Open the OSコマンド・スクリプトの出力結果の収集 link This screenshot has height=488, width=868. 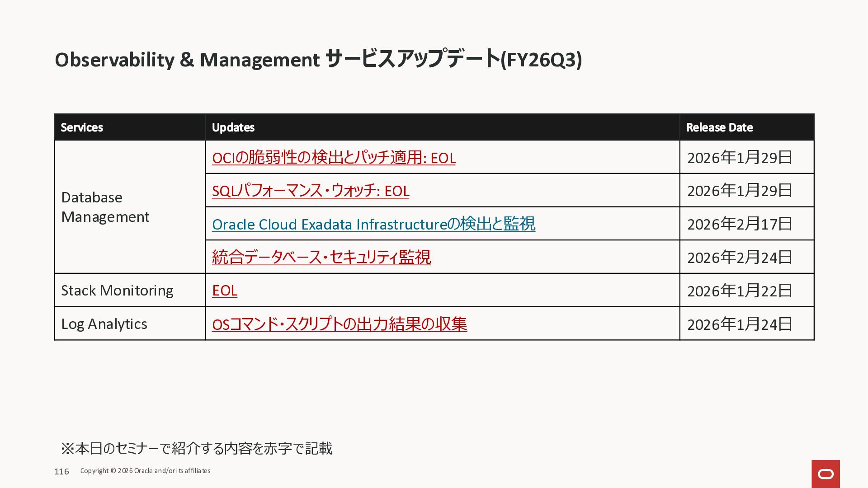click(339, 324)
